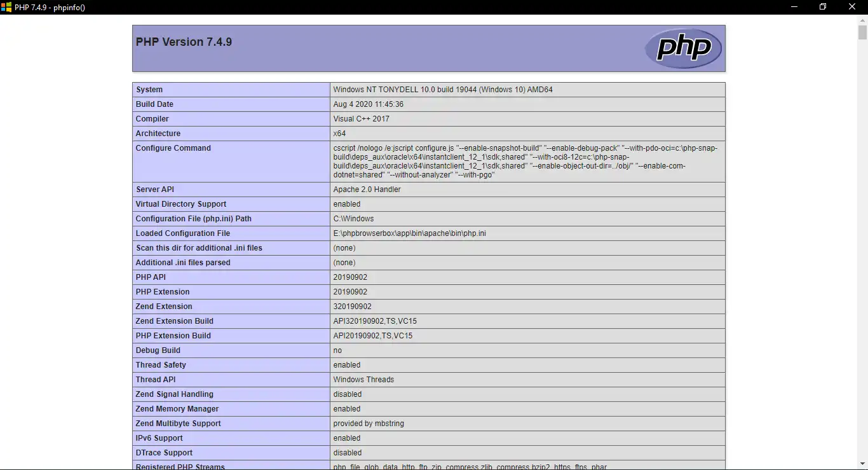Click the 'provided by mbstring' value
The image size is (868, 470).
click(x=369, y=424)
